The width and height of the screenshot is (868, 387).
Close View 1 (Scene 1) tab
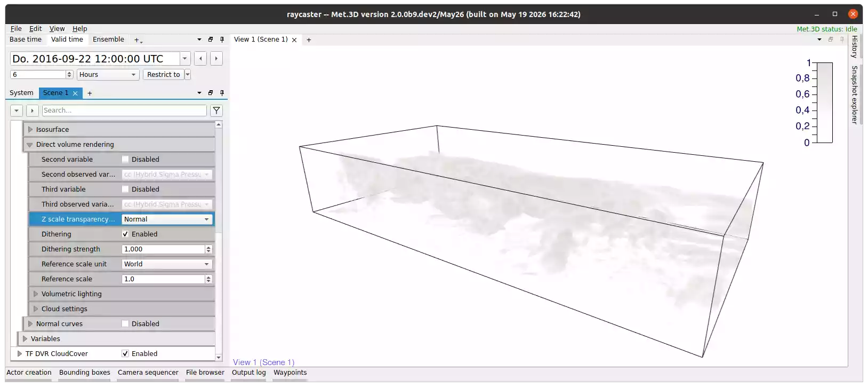click(x=294, y=40)
